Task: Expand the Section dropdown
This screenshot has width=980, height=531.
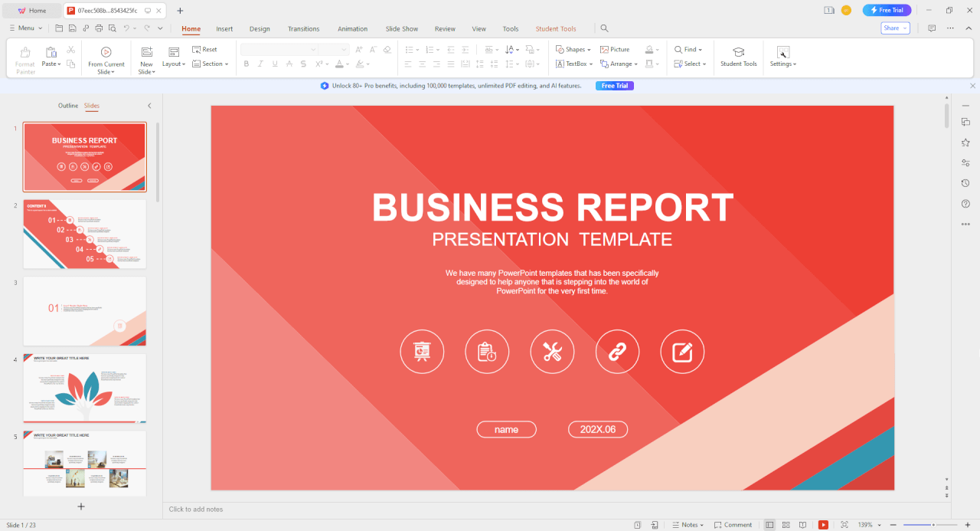Action: [x=211, y=64]
